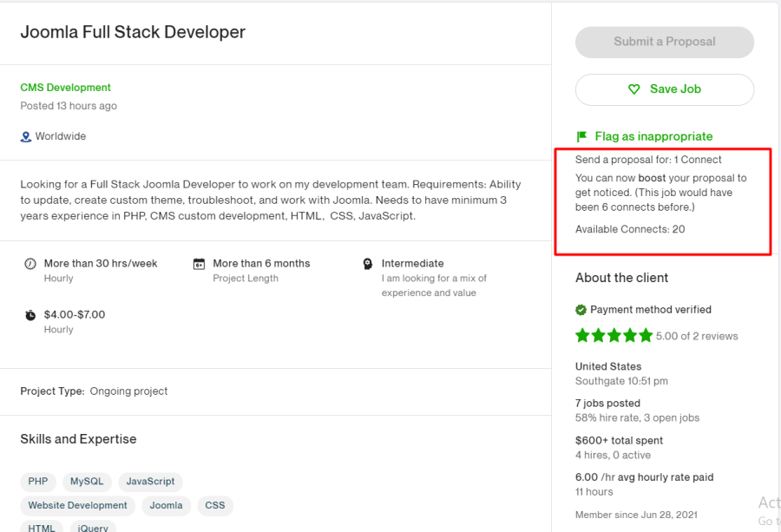Select the calendar icon beside Project Length
Viewport: 781px width, 532px height.
point(200,263)
